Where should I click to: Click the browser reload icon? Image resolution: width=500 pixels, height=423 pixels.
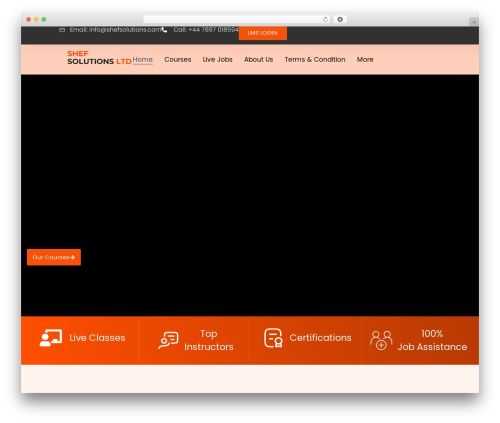[x=325, y=20]
